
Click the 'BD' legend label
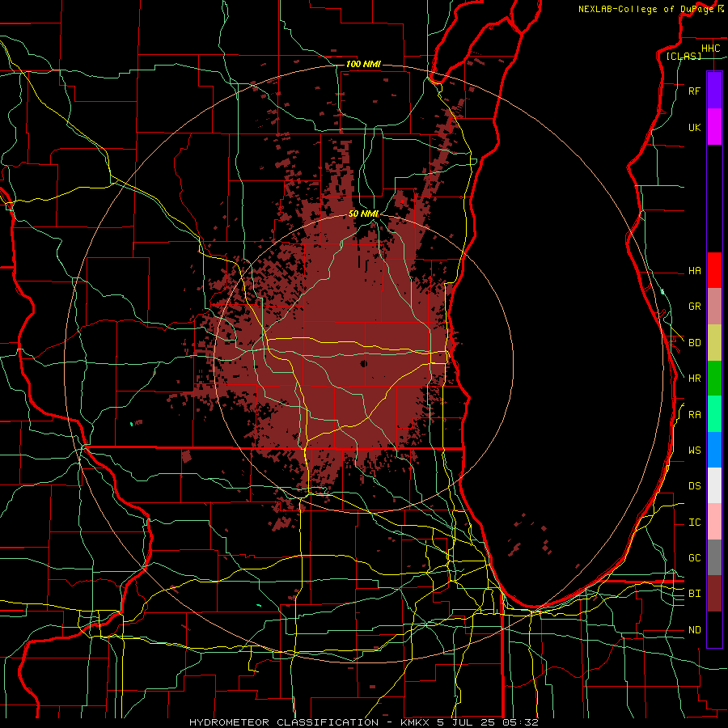(x=694, y=343)
